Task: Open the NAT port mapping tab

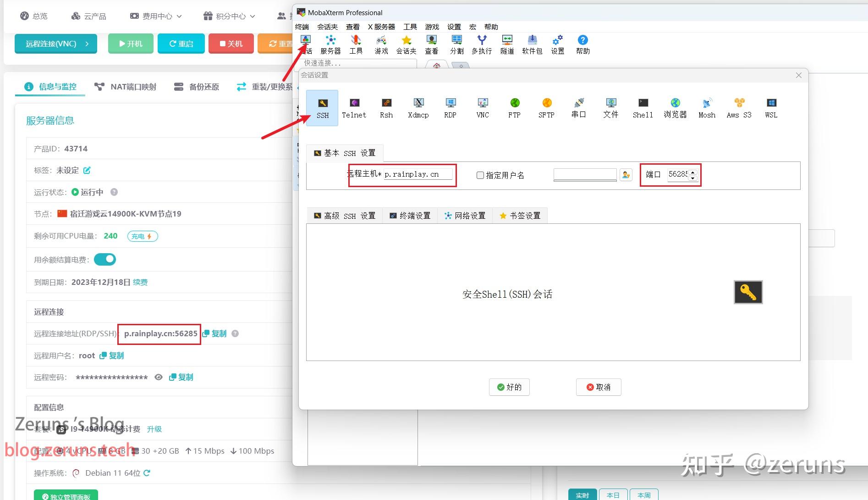Action: (x=125, y=87)
